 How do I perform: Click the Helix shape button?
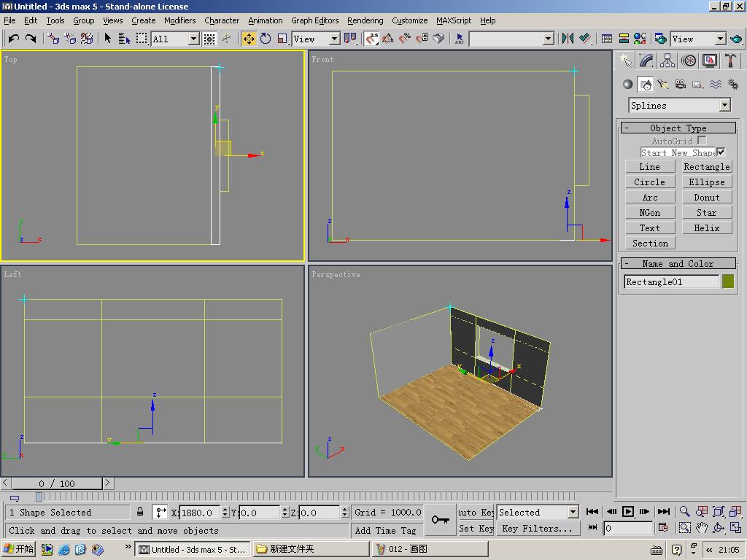[706, 228]
